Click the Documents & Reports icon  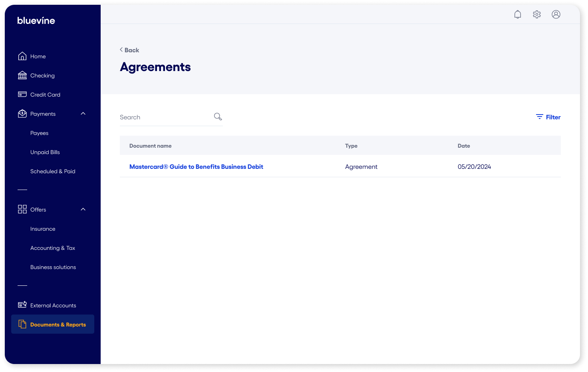click(x=22, y=324)
